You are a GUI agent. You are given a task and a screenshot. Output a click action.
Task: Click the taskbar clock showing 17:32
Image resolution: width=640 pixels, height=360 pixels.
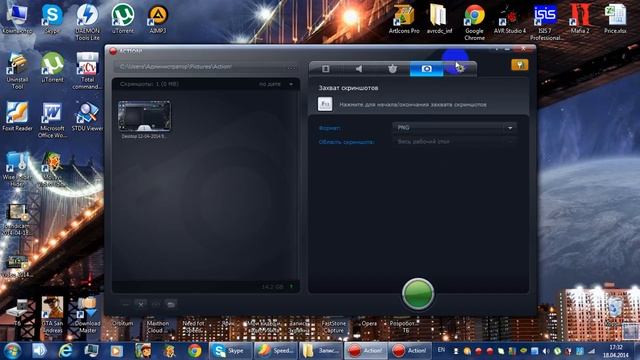tap(616, 351)
